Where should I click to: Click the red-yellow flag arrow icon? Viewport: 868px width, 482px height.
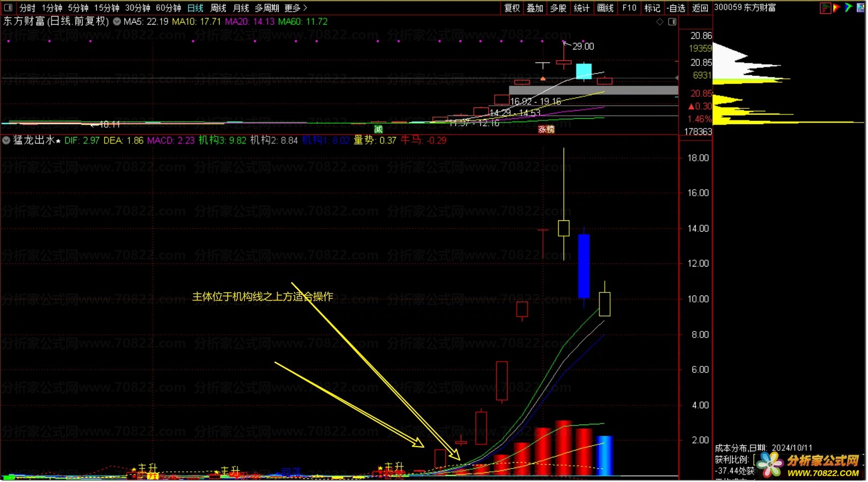[x=836, y=8]
